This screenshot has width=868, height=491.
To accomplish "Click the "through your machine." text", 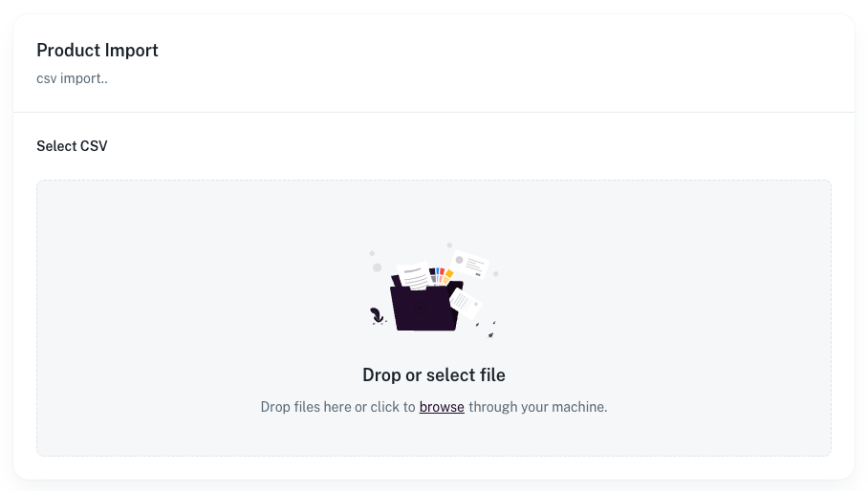I will pyautogui.click(x=537, y=407).
